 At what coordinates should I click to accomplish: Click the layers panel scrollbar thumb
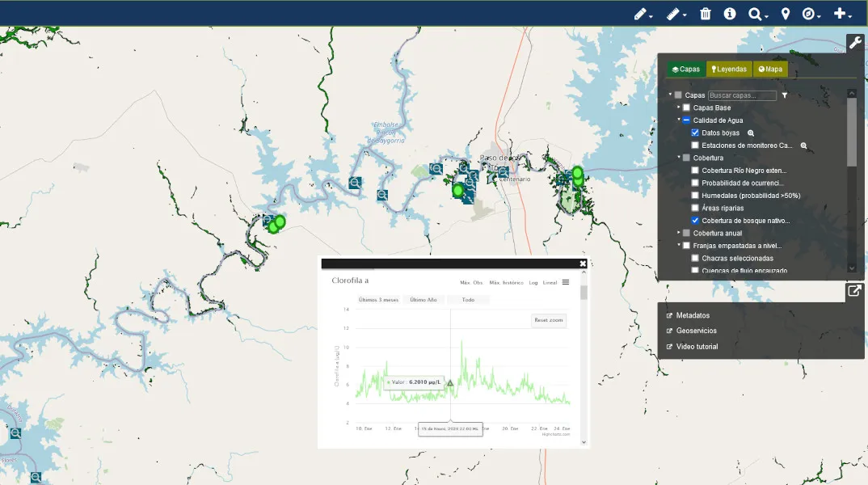pyautogui.click(x=851, y=132)
